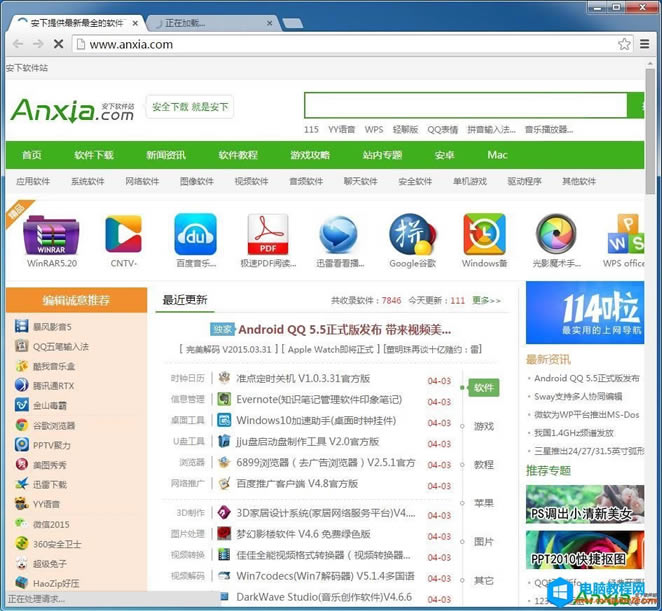
Task: Click the QQ五笔输入法 sidebar icon
Action: (x=22, y=346)
